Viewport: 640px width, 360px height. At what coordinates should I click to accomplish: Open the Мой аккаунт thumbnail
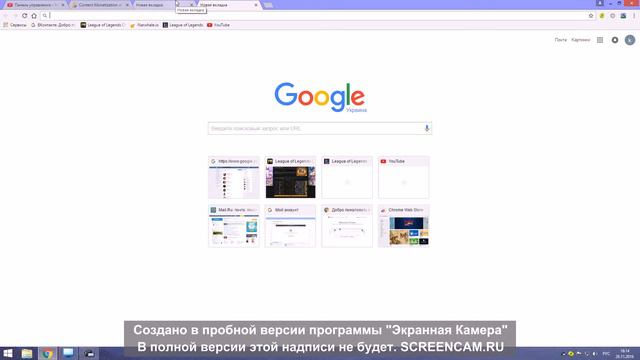(290, 226)
